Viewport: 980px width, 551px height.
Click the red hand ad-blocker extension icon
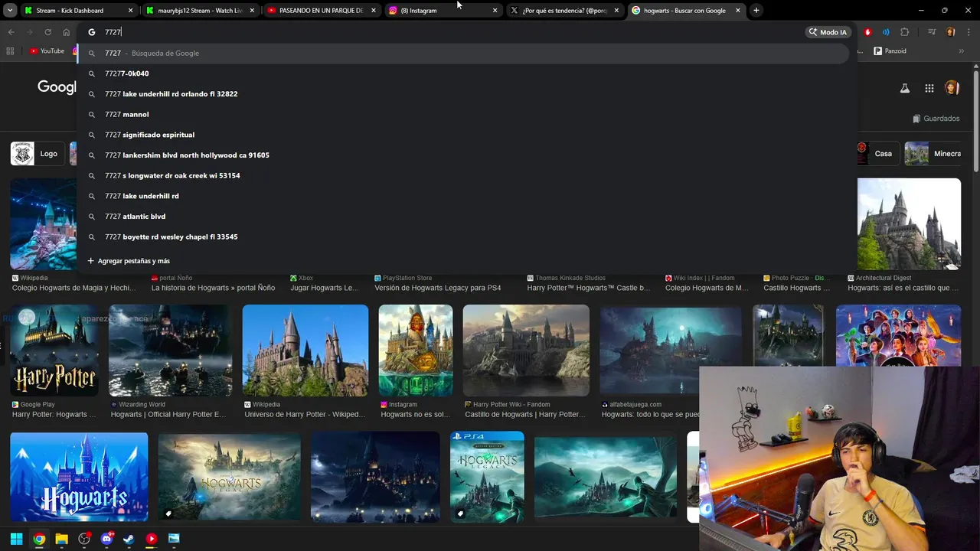867,32
